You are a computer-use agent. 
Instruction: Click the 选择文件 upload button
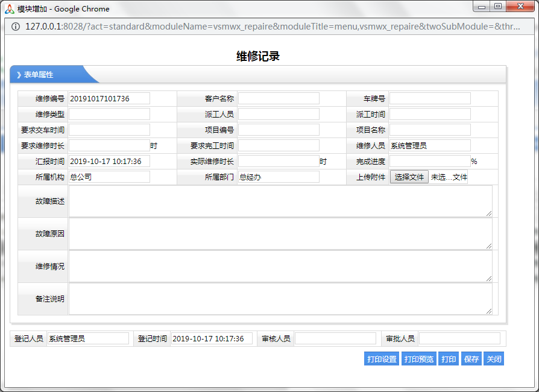coord(409,177)
